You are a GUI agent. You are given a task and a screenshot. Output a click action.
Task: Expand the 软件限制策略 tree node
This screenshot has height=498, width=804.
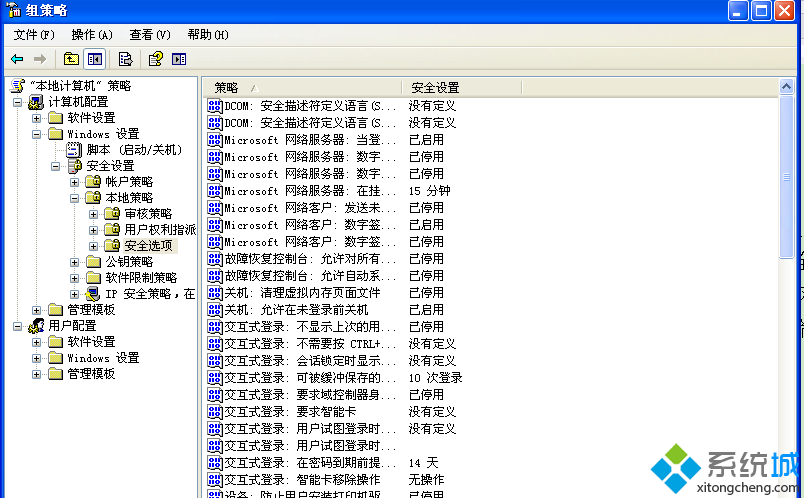point(75,278)
